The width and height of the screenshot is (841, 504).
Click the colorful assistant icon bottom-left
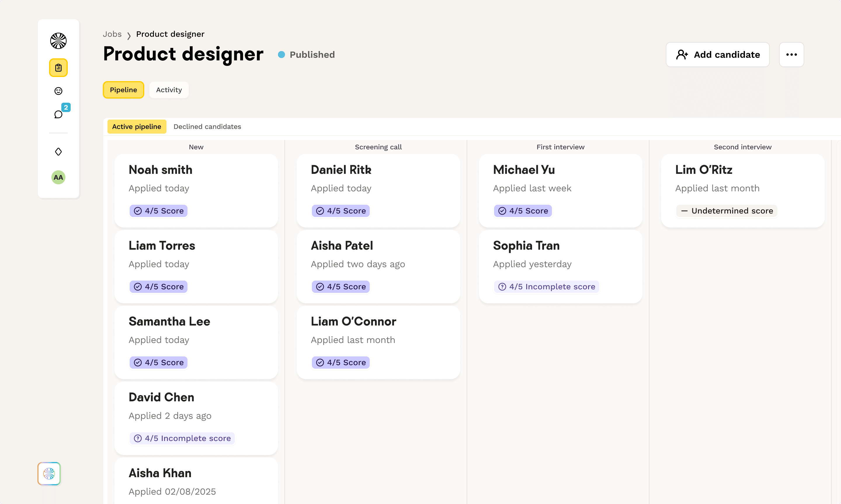(x=49, y=473)
